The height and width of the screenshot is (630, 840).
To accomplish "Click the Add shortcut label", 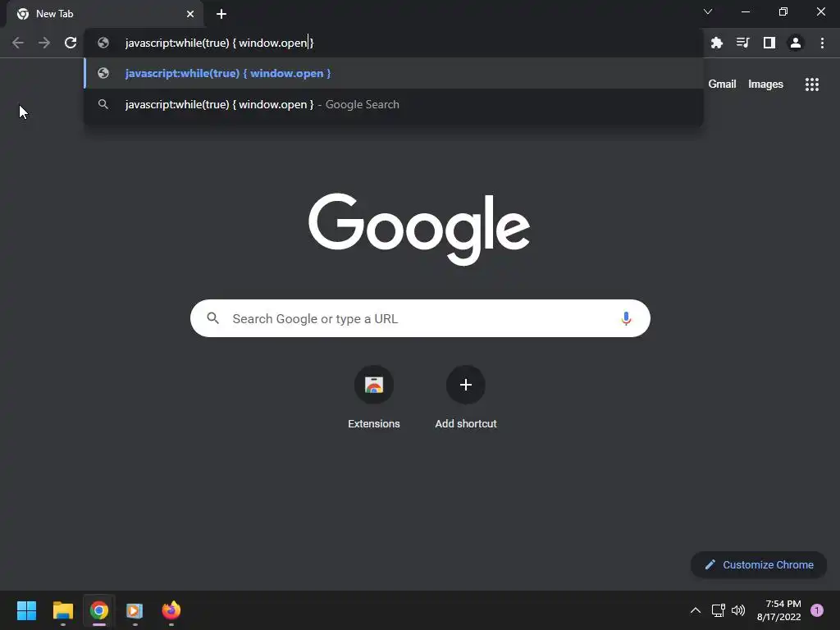I will tap(466, 424).
